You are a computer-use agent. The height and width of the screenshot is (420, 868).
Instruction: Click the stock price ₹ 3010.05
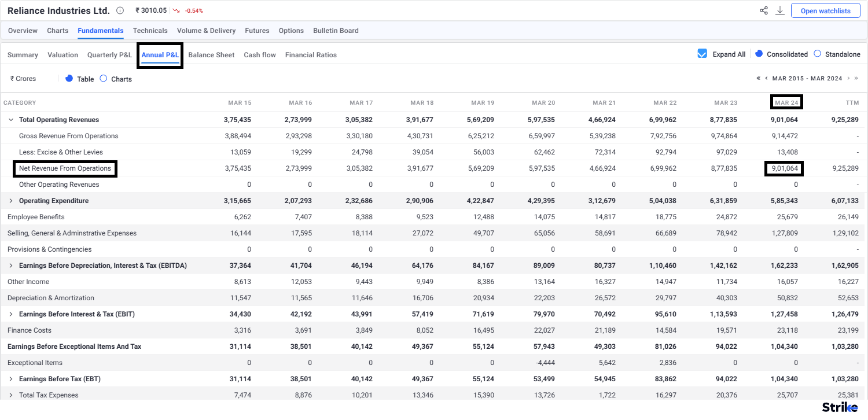point(150,10)
